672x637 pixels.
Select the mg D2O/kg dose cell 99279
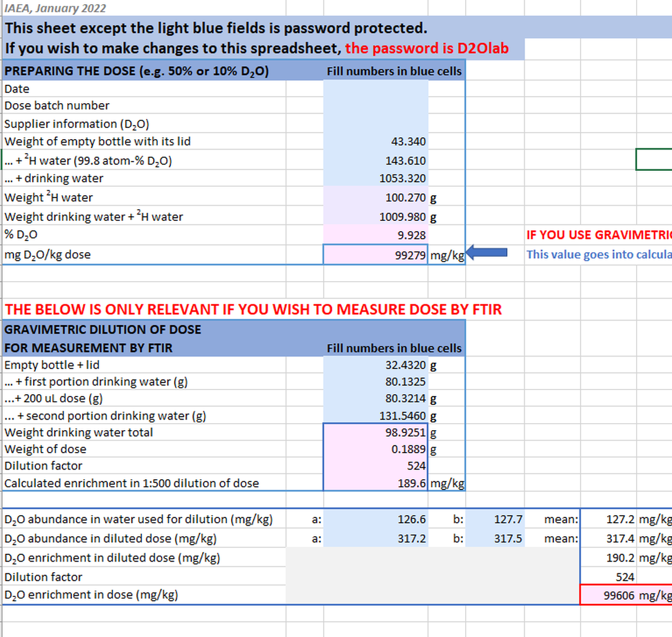point(375,255)
